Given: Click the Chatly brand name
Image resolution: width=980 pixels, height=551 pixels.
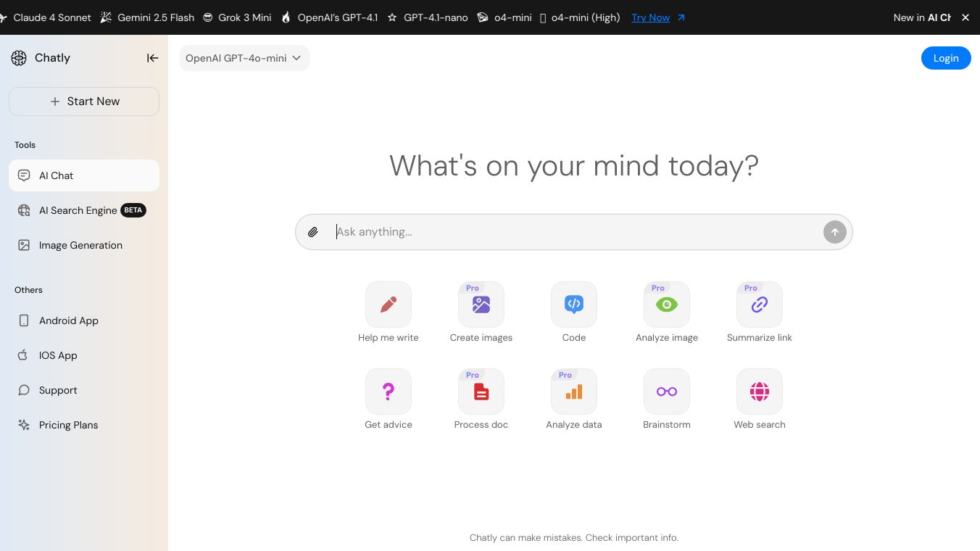Looking at the screenshot, I should [52, 58].
